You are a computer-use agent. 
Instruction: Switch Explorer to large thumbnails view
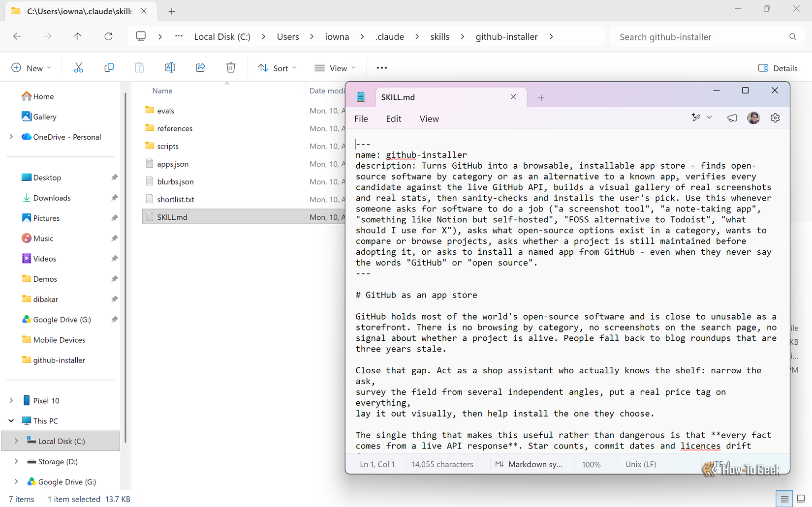pyautogui.click(x=801, y=499)
